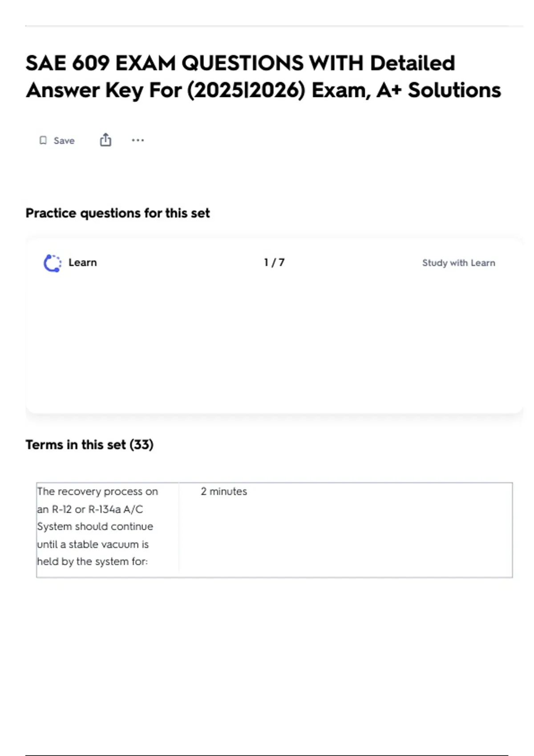Select the Learn mode label
The width and height of the screenshot is (534, 756).
(82, 262)
